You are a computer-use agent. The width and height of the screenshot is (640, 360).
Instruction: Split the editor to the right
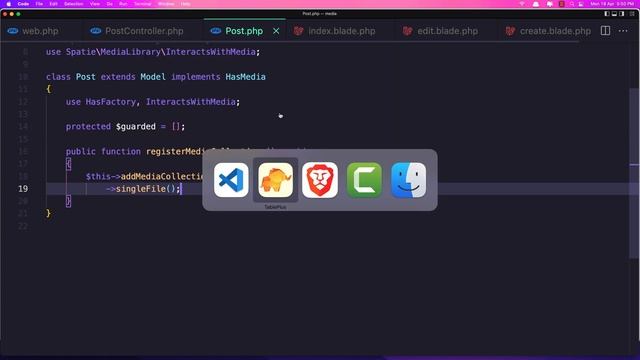pyautogui.click(x=605, y=31)
